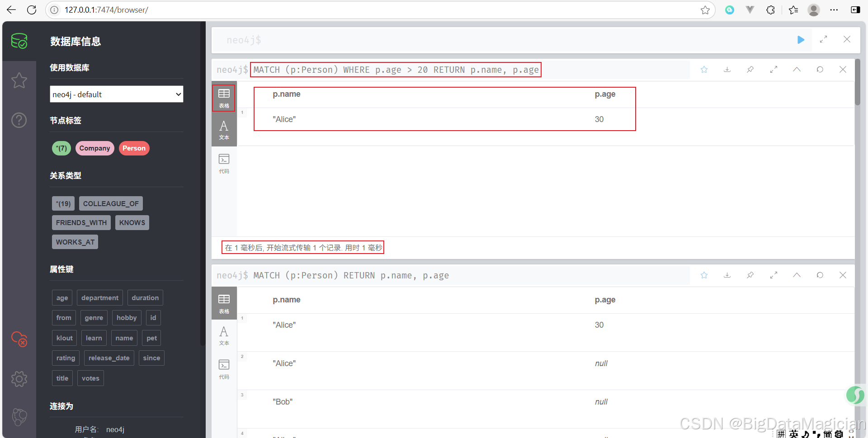Image resolution: width=868 pixels, height=438 pixels.
Task: Open the About Neo4j sidebar icon
Action: click(x=19, y=417)
